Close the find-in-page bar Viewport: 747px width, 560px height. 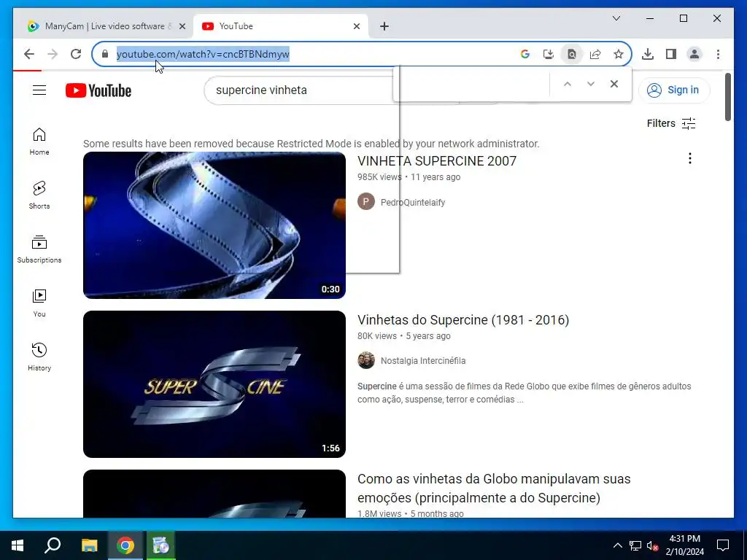click(614, 84)
